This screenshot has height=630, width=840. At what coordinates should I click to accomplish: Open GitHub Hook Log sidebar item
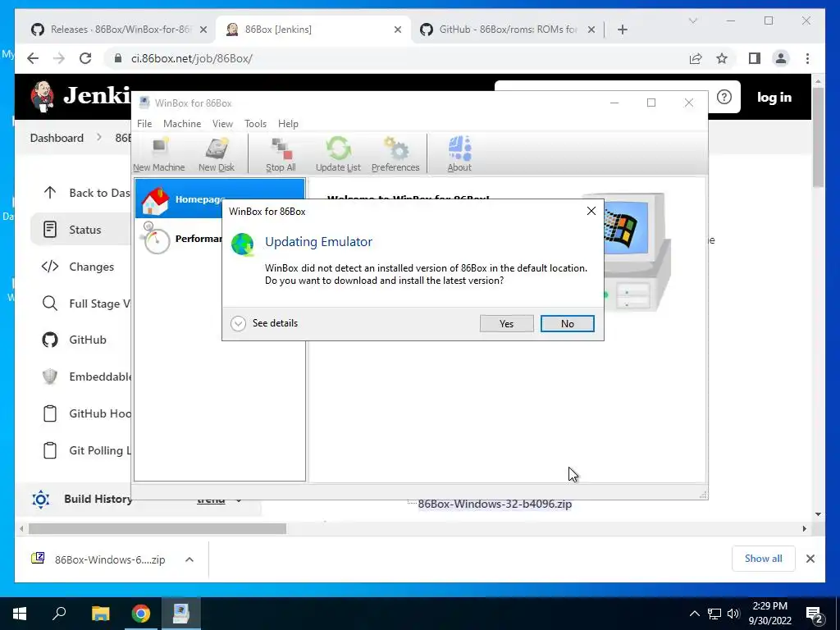[81, 413]
